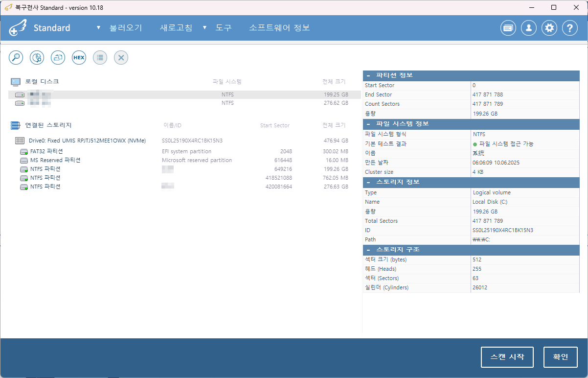Open the 소프트웨어 정보 menu

[279, 28]
